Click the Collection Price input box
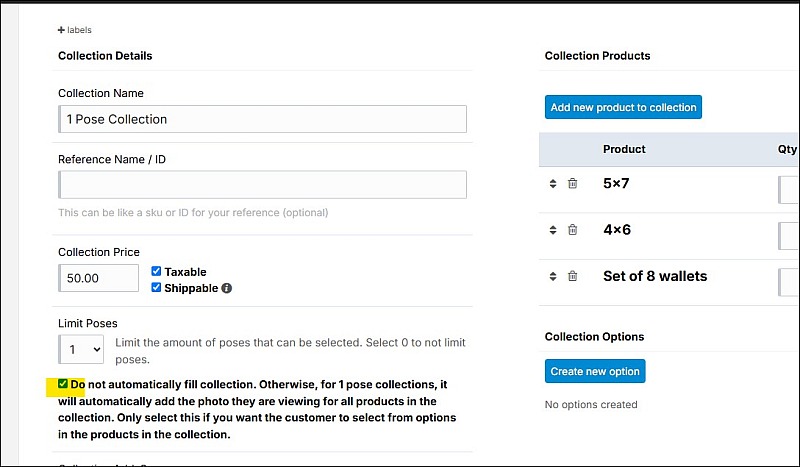800x467 pixels. click(x=98, y=278)
